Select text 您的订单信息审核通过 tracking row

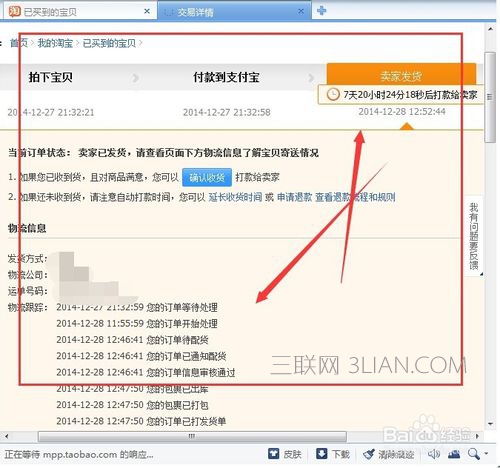pyautogui.click(x=146, y=372)
